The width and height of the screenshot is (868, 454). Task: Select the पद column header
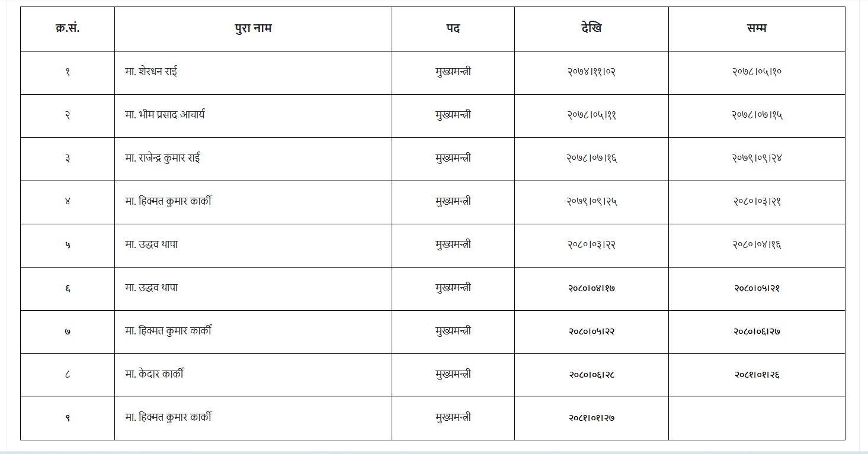tap(453, 28)
